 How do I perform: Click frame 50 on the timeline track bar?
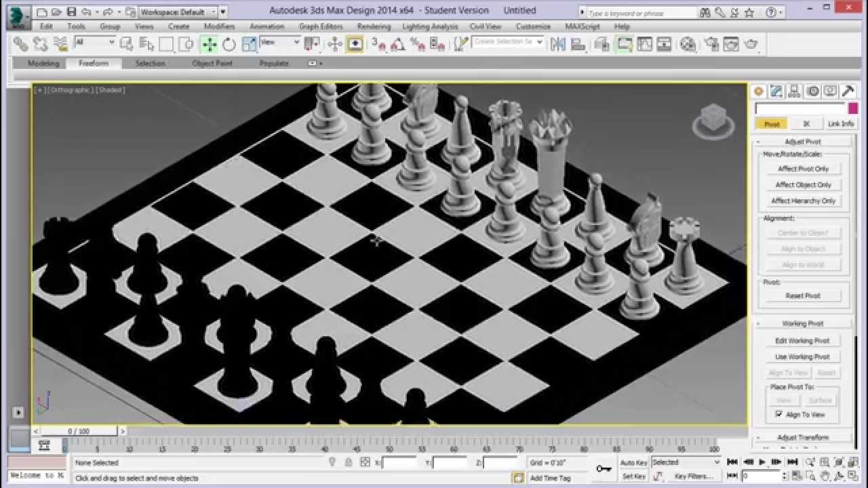coord(389,445)
